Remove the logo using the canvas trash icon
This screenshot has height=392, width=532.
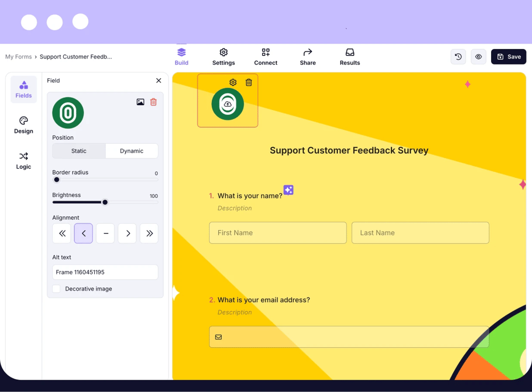[248, 82]
